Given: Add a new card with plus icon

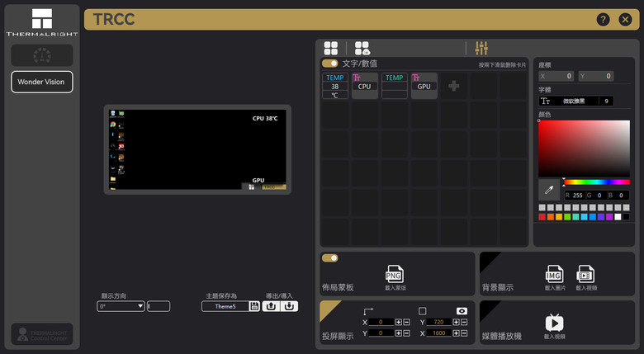Looking at the screenshot, I should [454, 86].
